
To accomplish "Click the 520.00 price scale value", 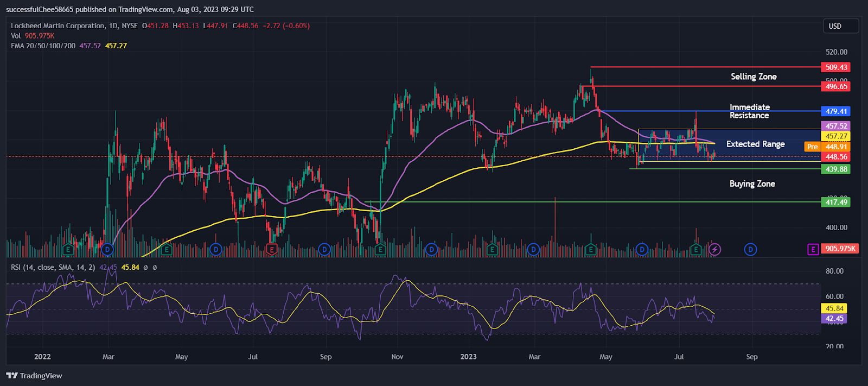I will click(x=836, y=52).
